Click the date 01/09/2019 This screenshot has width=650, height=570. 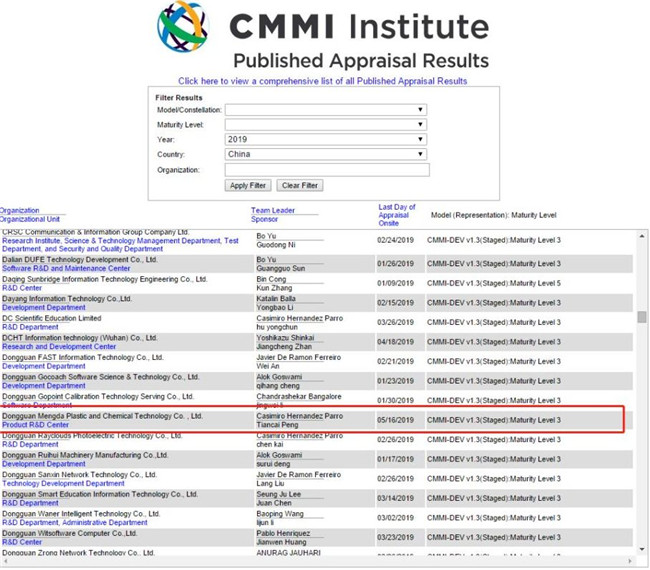click(395, 283)
